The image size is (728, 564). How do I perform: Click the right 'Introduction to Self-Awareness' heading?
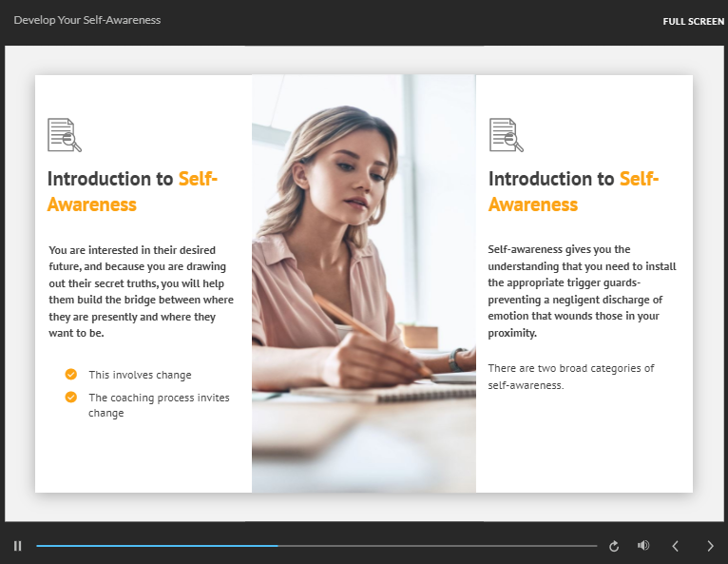click(x=574, y=191)
